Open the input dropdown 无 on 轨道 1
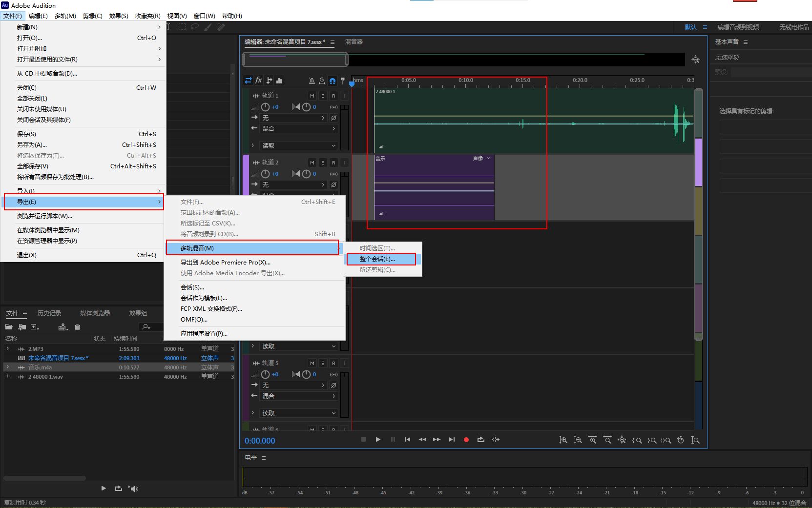Image resolution: width=812 pixels, height=508 pixels. [293, 118]
